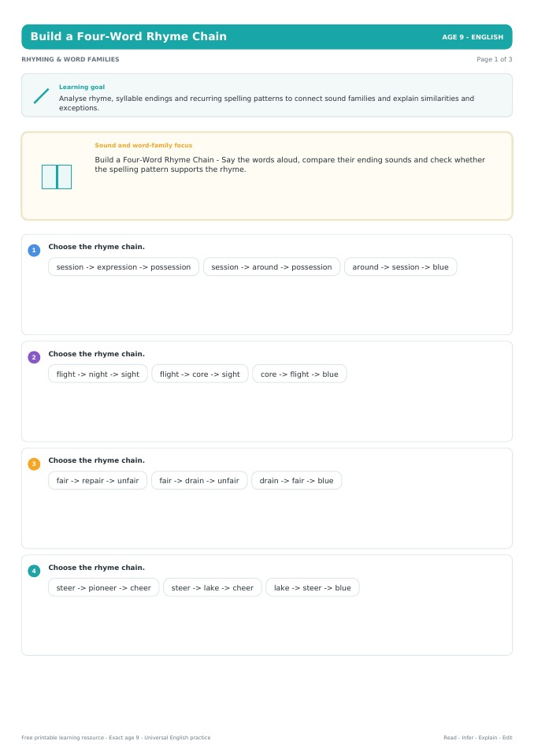Select 'fair -> repair -> unfair' option

[97, 480]
